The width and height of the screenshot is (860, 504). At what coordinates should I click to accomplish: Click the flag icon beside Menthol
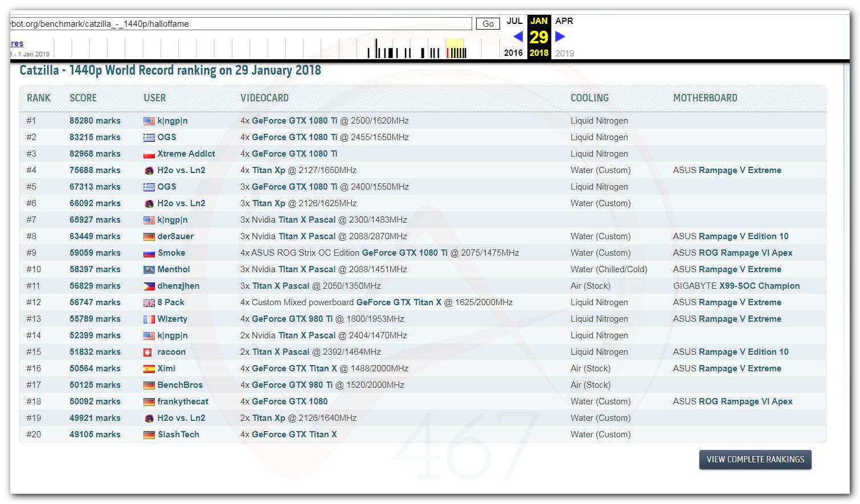[149, 270]
